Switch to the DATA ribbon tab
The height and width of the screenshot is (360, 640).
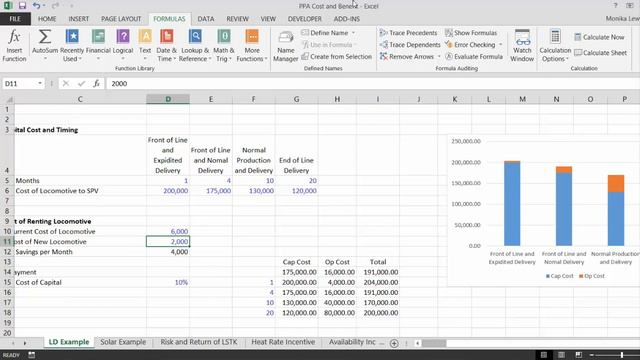pyautogui.click(x=206, y=19)
